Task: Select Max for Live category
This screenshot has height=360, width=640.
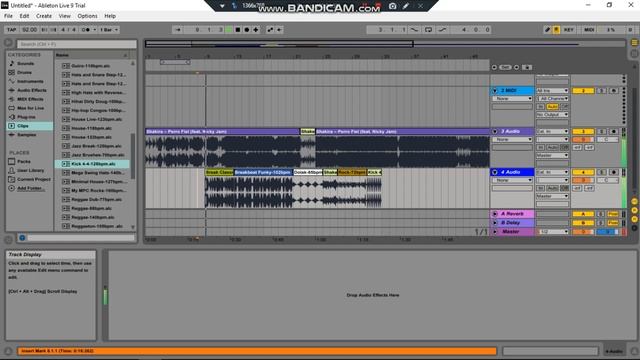Action: (x=30, y=108)
